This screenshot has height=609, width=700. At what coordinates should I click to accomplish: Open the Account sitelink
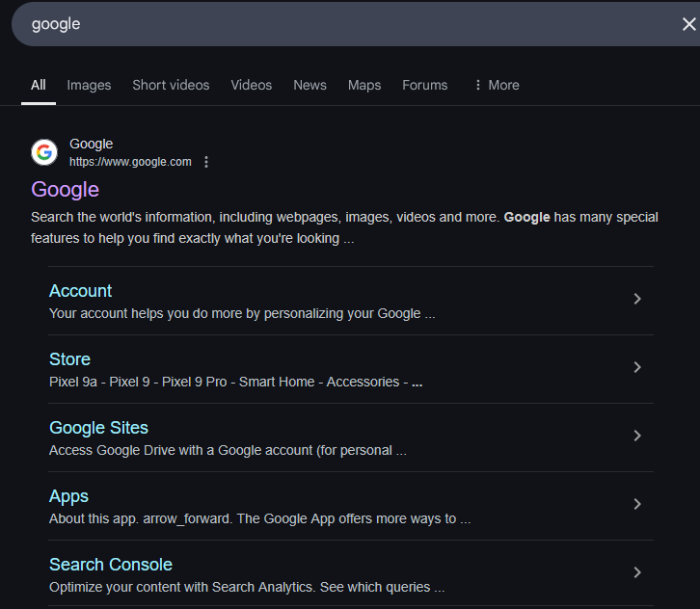(80, 291)
